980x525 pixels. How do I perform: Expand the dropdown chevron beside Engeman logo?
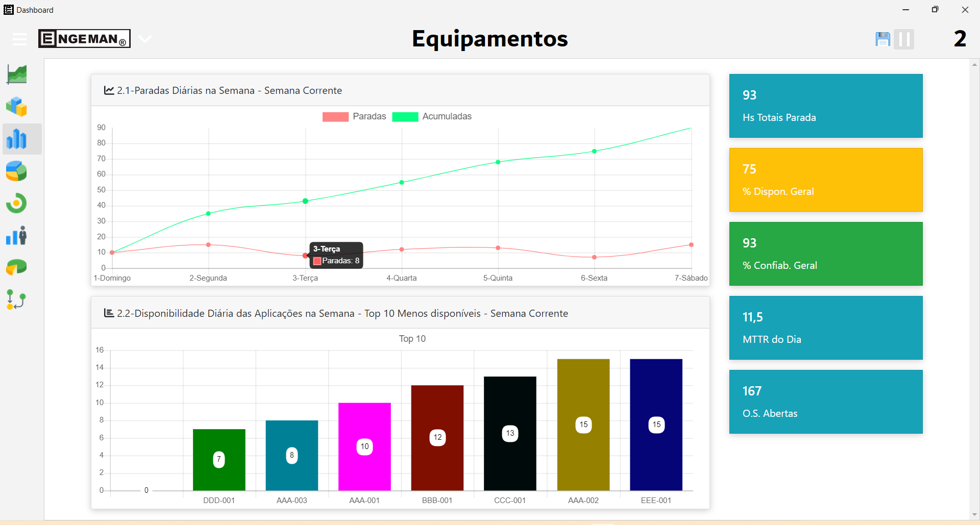click(x=145, y=39)
